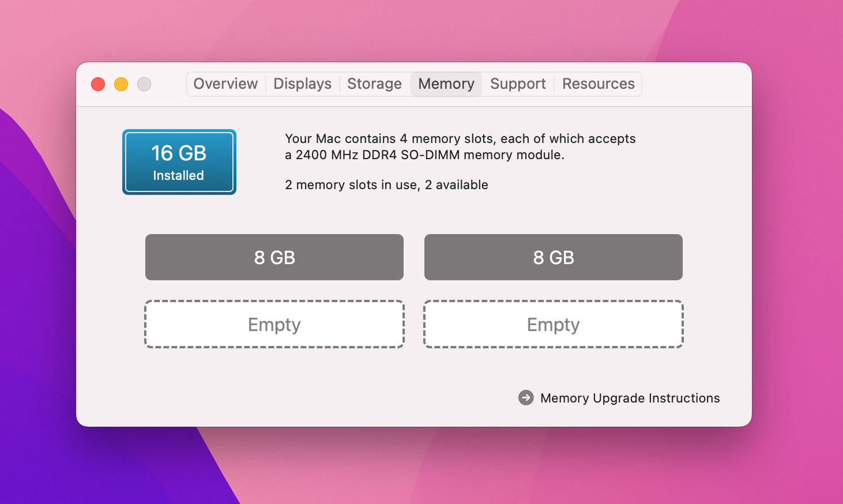Click the right Empty memory slot
This screenshot has height=504, width=843.
[x=553, y=324]
